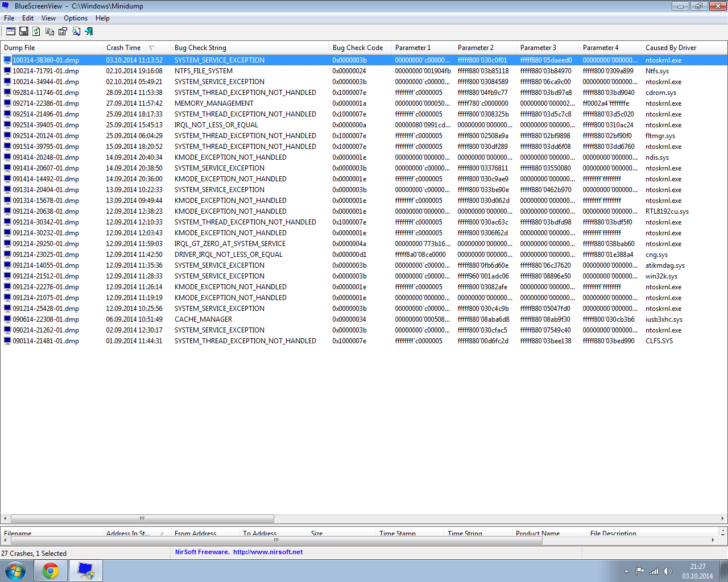
Task: Click the fltmgr.sys driver cell
Action: tap(660, 136)
